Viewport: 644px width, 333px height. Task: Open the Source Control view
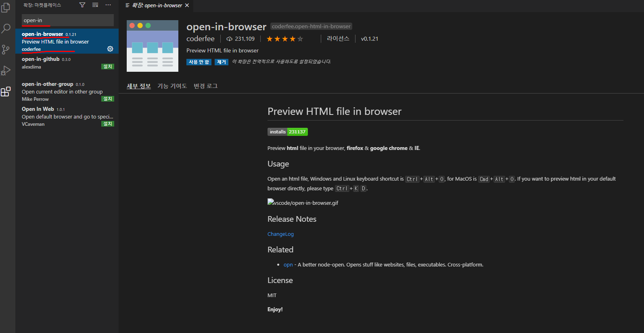pyautogui.click(x=6, y=49)
